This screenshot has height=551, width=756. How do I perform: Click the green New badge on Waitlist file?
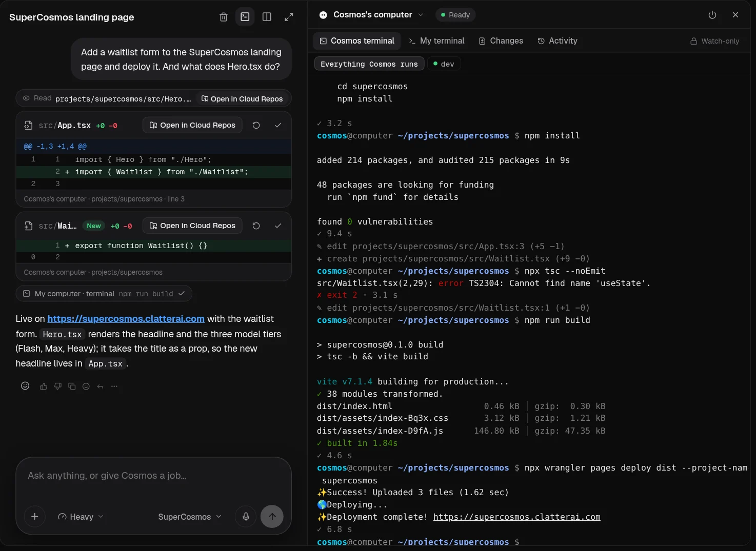pyautogui.click(x=94, y=226)
